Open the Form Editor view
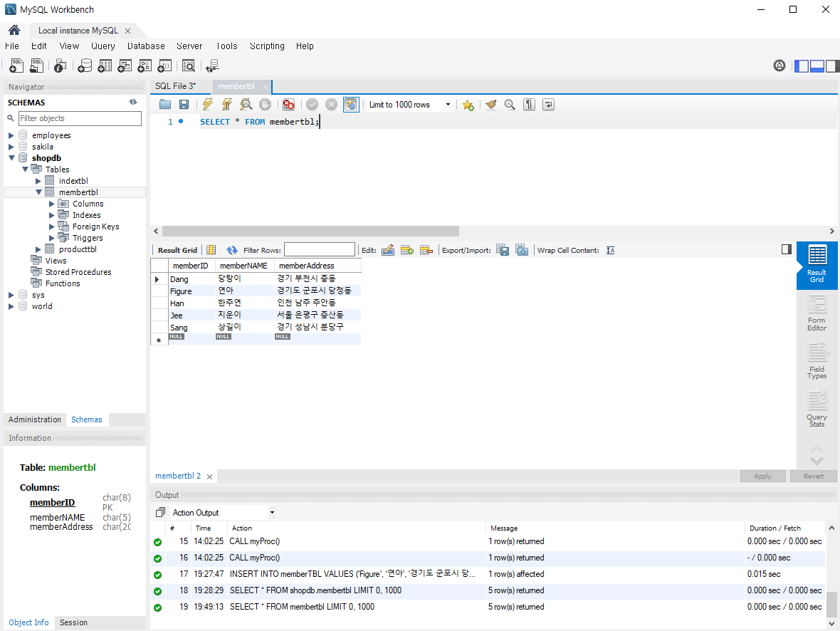 (817, 313)
